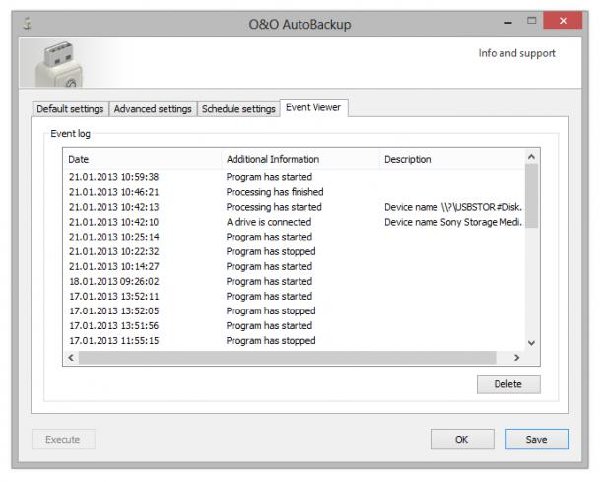This screenshot has width=600, height=482.
Task: Minimize the O&O AutoBackup window
Action: pos(508,22)
